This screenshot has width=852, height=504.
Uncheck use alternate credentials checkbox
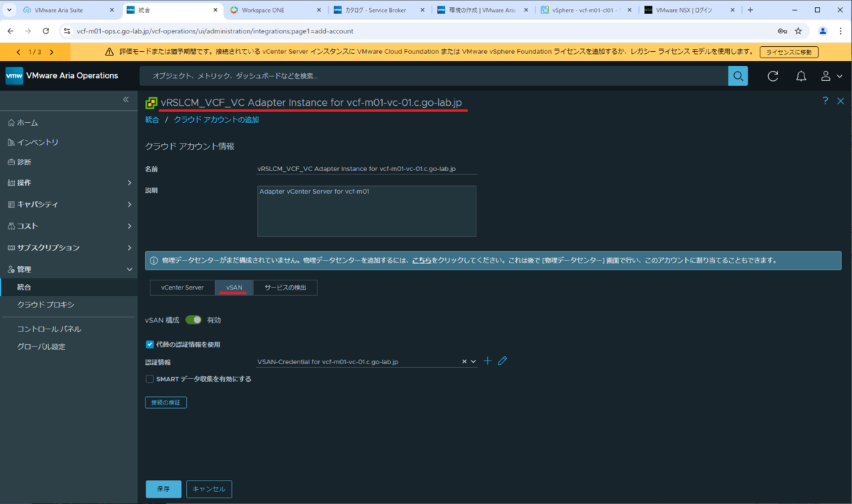tap(149, 344)
